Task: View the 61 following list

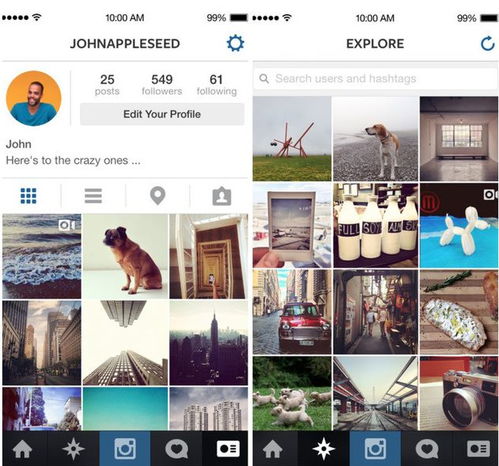Action: (217, 84)
